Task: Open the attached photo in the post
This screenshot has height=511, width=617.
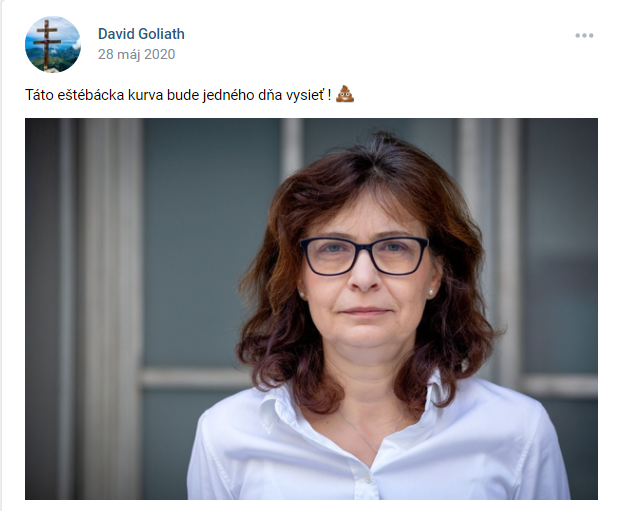Action: (311, 309)
